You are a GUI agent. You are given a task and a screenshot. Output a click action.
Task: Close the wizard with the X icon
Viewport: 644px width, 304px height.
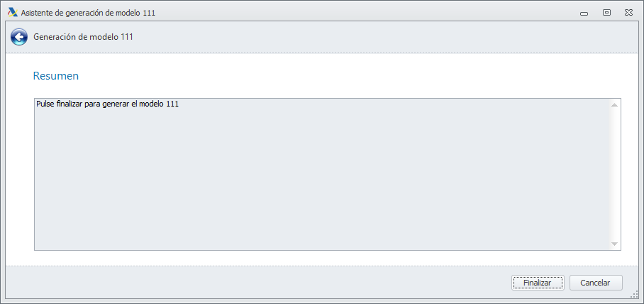(628, 12)
